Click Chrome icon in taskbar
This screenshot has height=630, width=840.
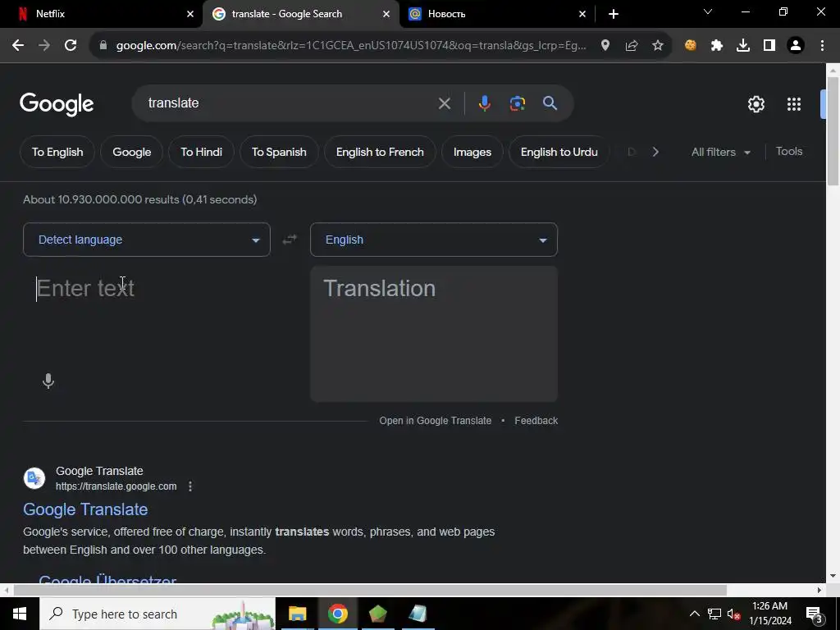[337, 614]
